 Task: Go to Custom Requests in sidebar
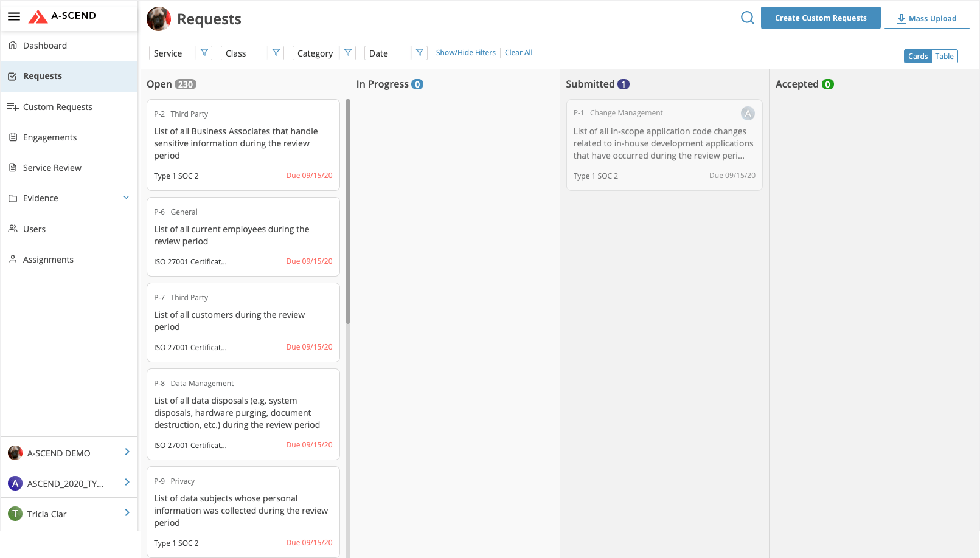click(58, 107)
